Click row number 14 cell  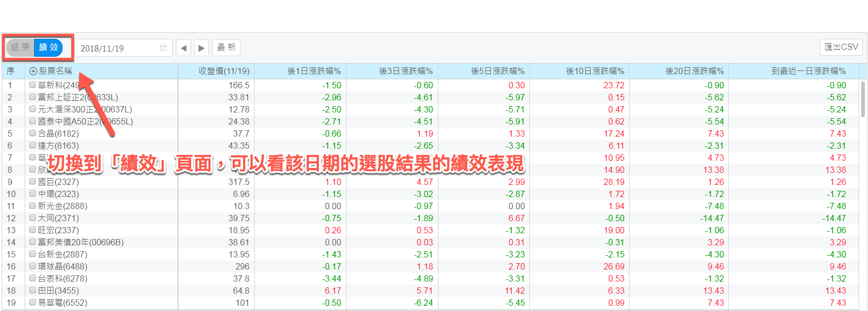[11, 242]
